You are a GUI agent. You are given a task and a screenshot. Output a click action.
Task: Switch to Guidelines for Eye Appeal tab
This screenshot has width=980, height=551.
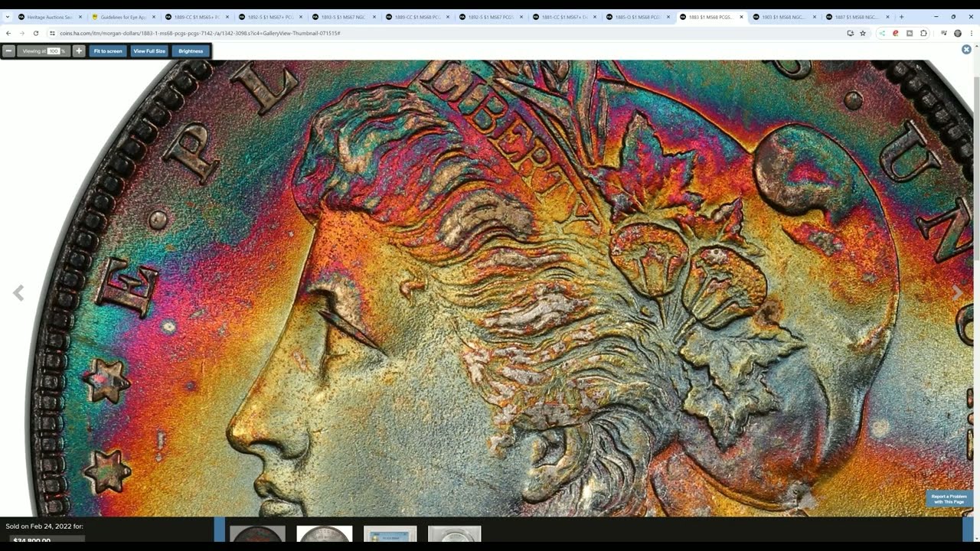[122, 17]
